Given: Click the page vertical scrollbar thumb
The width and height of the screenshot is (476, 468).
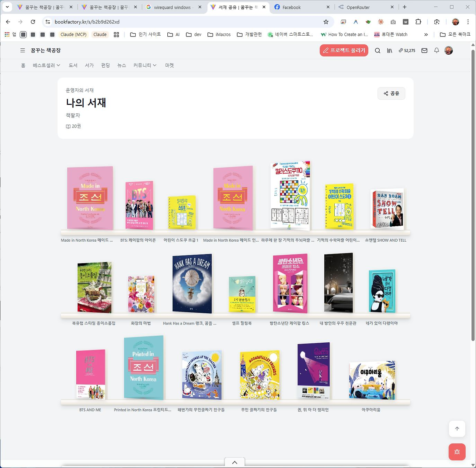Looking at the screenshot, I should tap(473, 195).
